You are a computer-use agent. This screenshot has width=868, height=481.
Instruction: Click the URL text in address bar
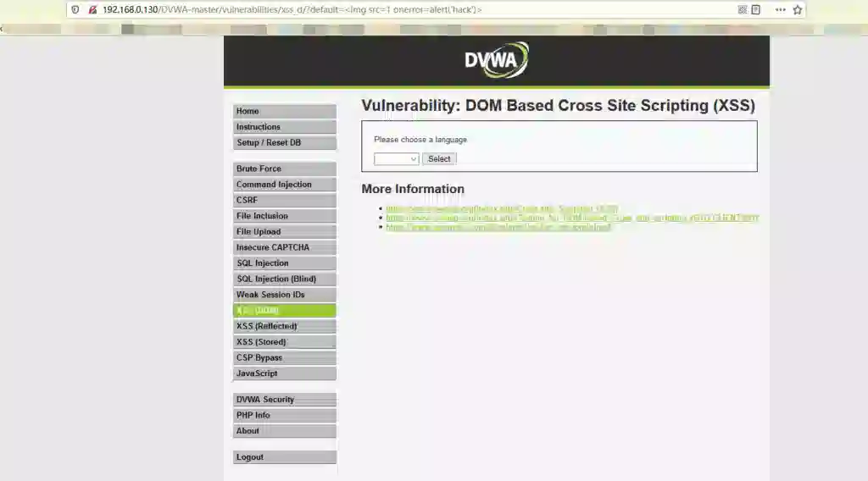click(x=292, y=9)
